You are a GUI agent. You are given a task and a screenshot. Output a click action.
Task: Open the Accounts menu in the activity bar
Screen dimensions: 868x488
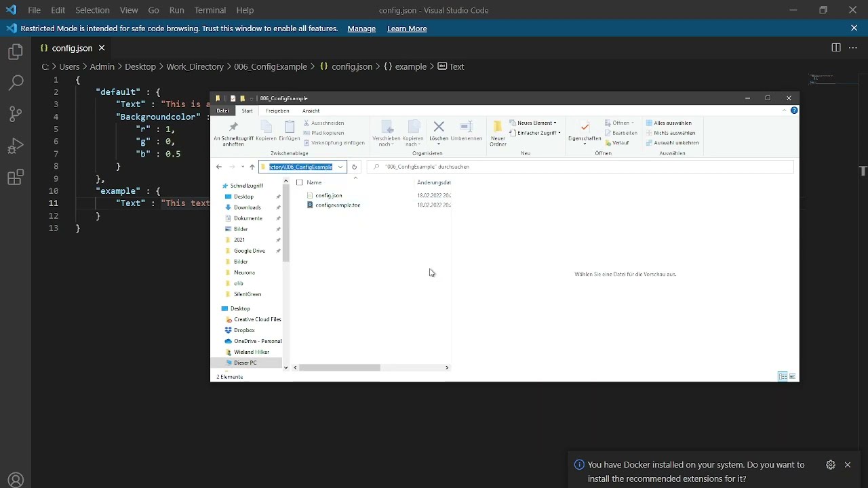16,479
